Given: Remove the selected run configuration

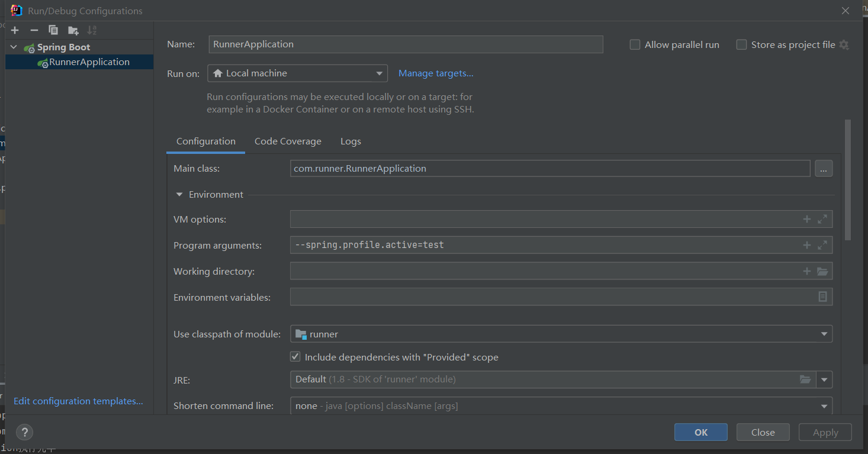Looking at the screenshot, I should coord(34,30).
